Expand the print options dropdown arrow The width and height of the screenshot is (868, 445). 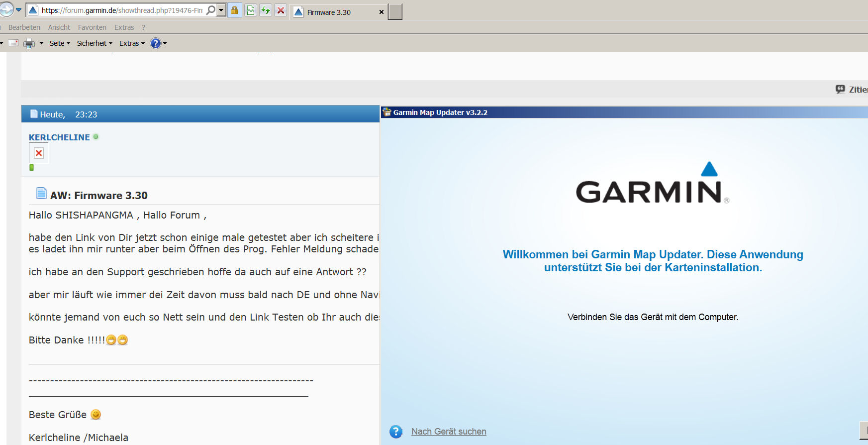click(x=41, y=43)
